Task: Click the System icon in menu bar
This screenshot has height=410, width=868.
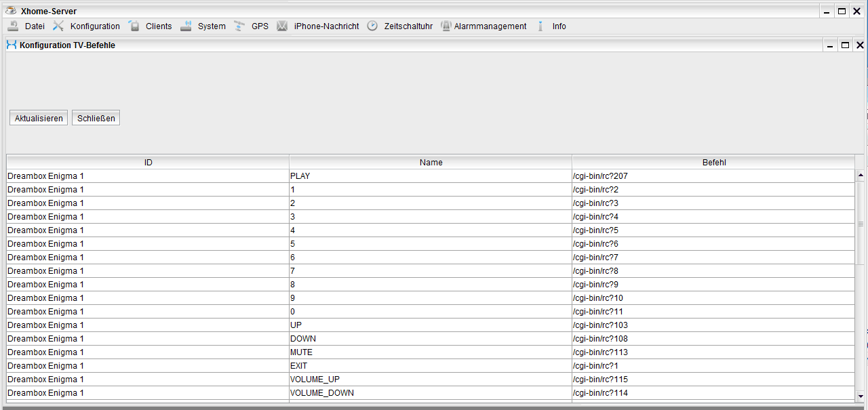Action: coord(186,26)
